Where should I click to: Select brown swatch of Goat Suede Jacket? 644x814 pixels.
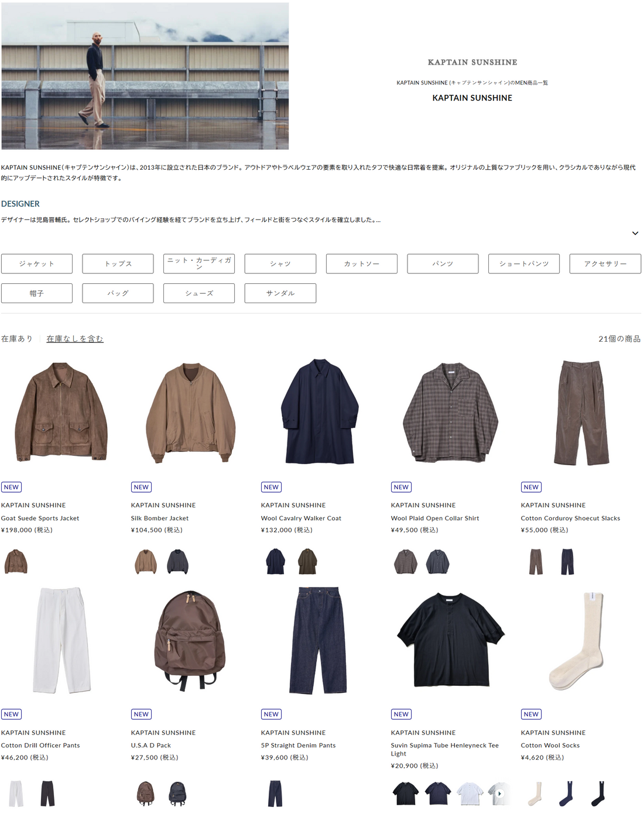coord(16,562)
